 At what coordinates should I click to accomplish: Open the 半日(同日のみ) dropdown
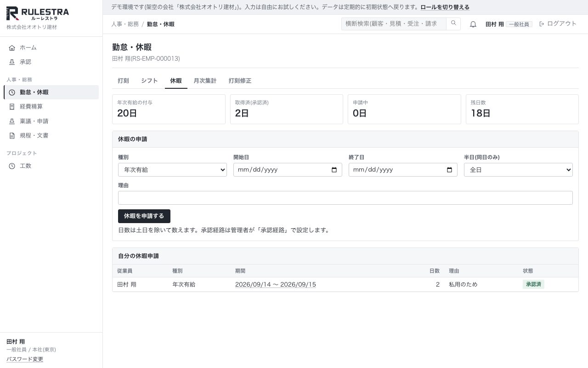click(x=518, y=170)
